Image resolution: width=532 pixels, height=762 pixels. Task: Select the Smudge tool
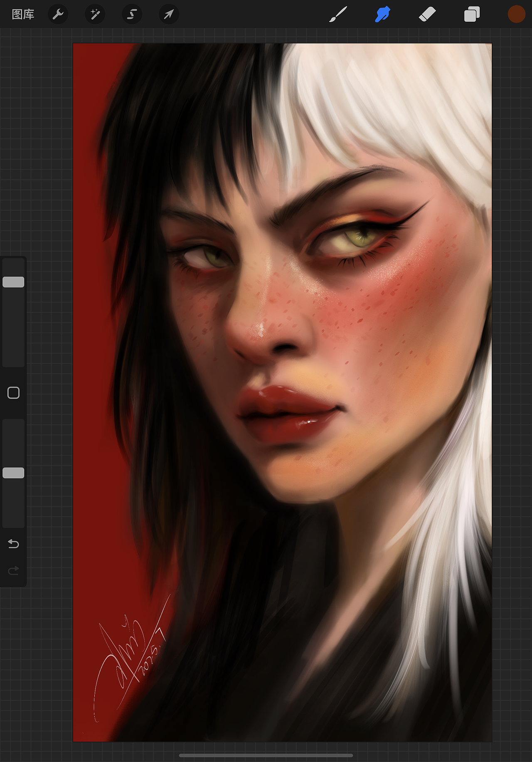pos(382,15)
